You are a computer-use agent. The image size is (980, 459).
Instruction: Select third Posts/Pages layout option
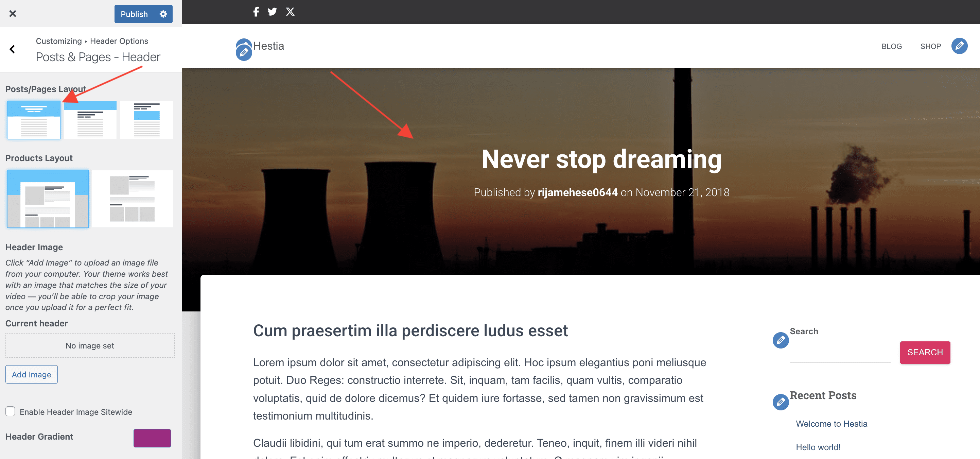tap(146, 120)
